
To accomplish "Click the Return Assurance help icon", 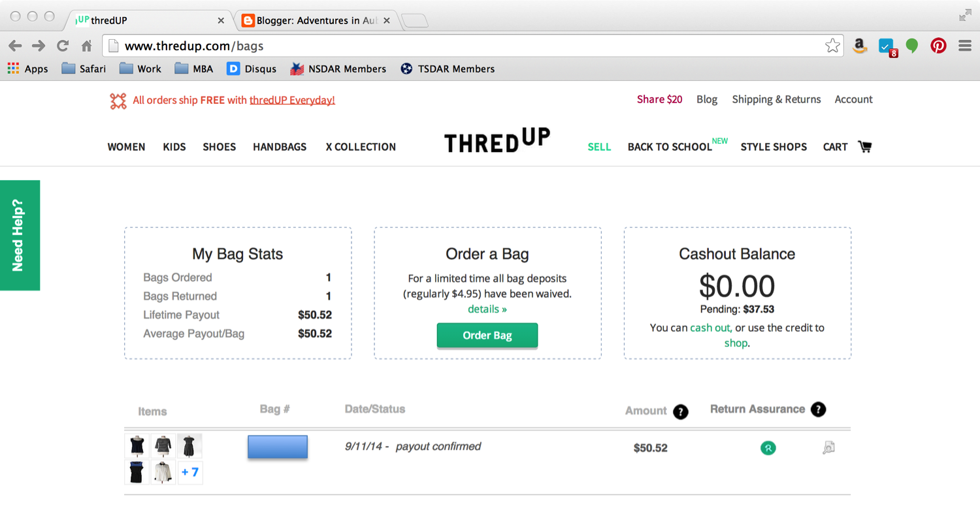I will point(818,409).
